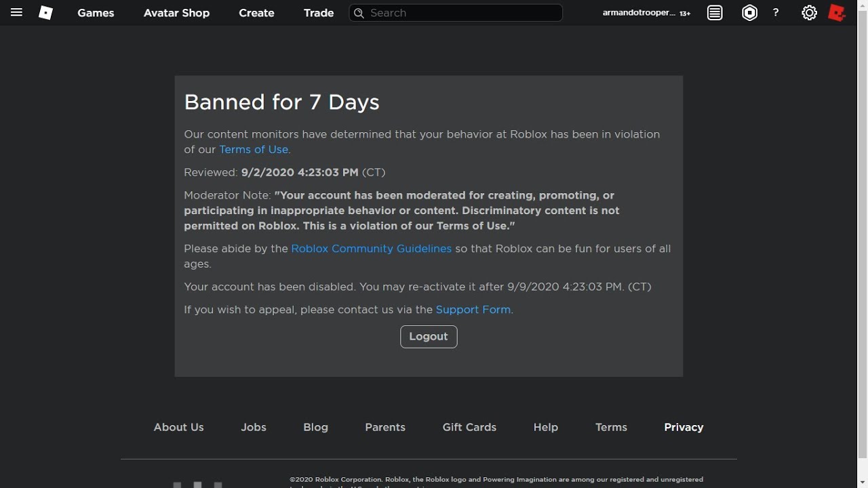Click the Banned for 7 Days heading
Screen dimensions: 868x488
click(281, 102)
